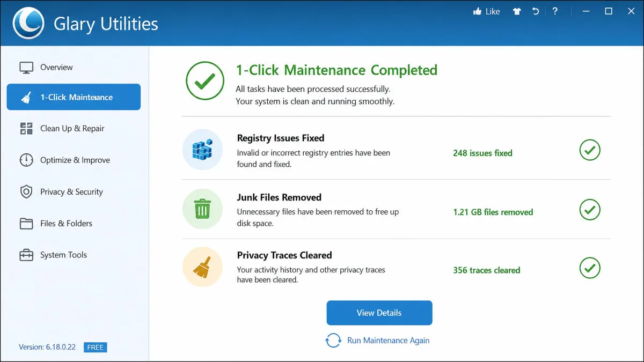Screen dimensions: 644x362
Task: Click the View Details button
Action: (379, 313)
